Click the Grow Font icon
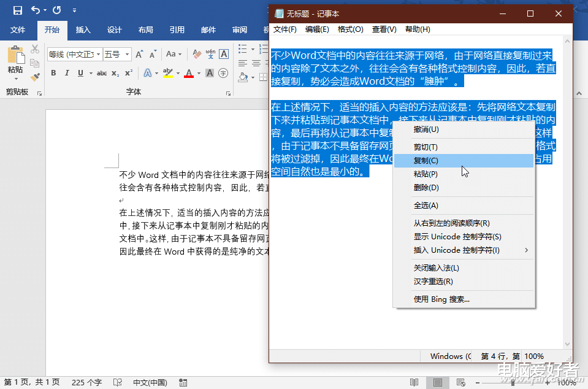Screen dimensions: 588x389 click(139, 55)
